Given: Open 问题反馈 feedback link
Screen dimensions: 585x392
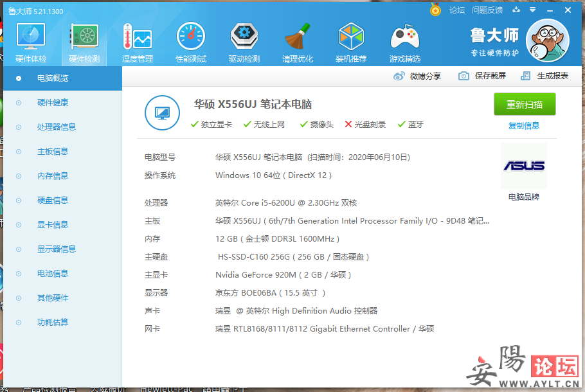Looking at the screenshot, I should click(487, 10).
